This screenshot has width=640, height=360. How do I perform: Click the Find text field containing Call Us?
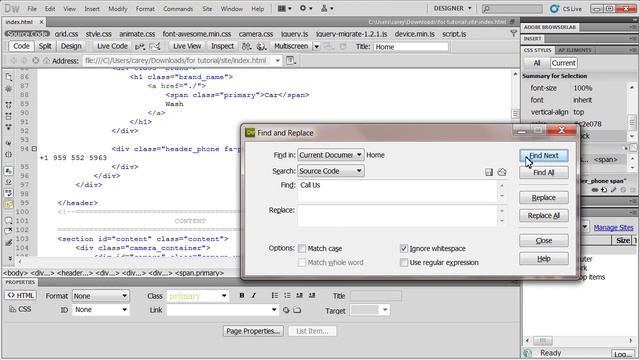coord(397,191)
